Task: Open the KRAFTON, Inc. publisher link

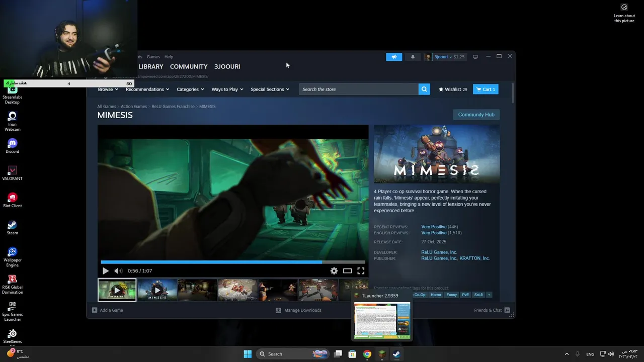Action: click(474, 258)
